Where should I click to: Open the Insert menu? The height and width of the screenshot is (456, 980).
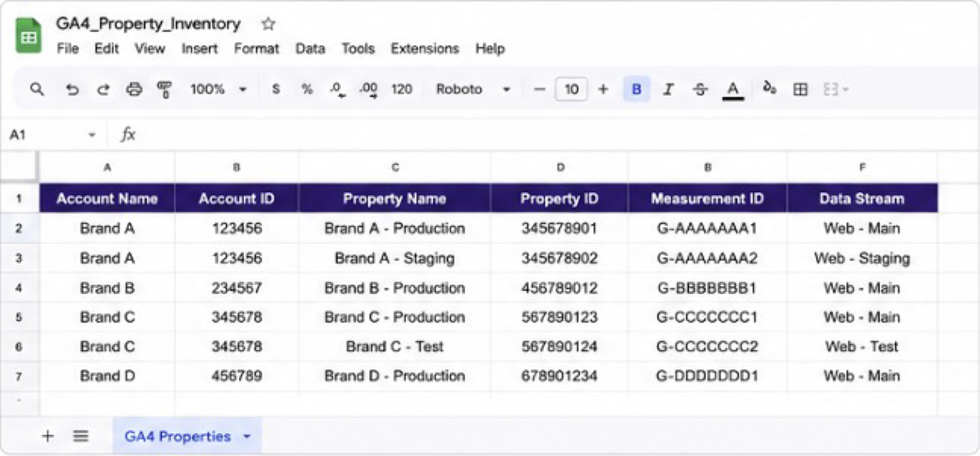(x=200, y=48)
